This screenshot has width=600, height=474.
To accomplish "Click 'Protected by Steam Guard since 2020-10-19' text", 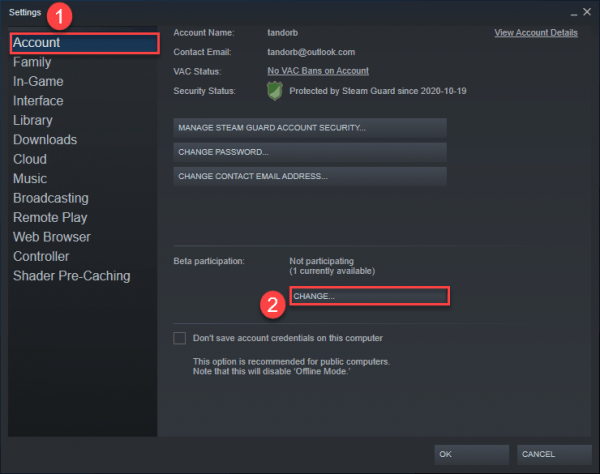I will click(x=378, y=91).
